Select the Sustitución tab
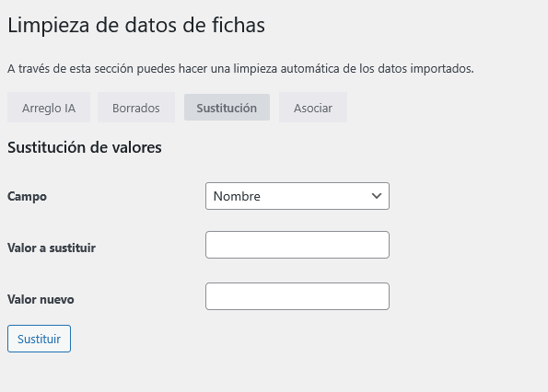548x392 pixels. pyautogui.click(x=227, y=108)
